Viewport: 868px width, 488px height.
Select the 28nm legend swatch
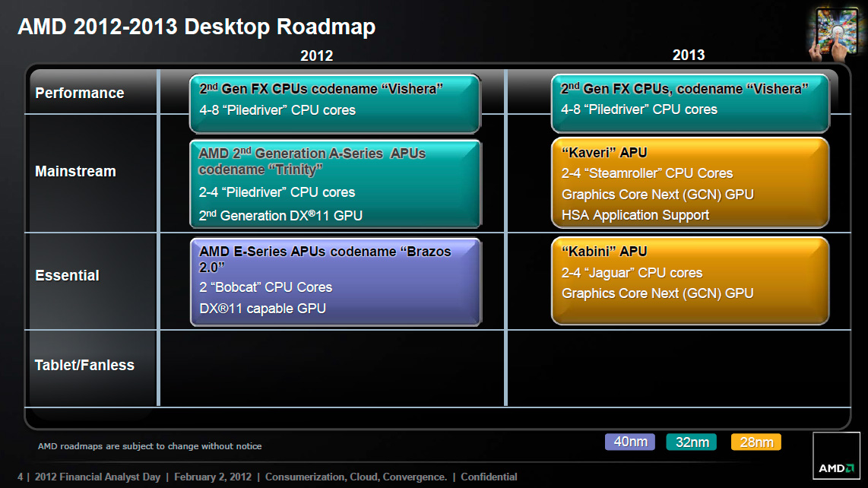756,442
